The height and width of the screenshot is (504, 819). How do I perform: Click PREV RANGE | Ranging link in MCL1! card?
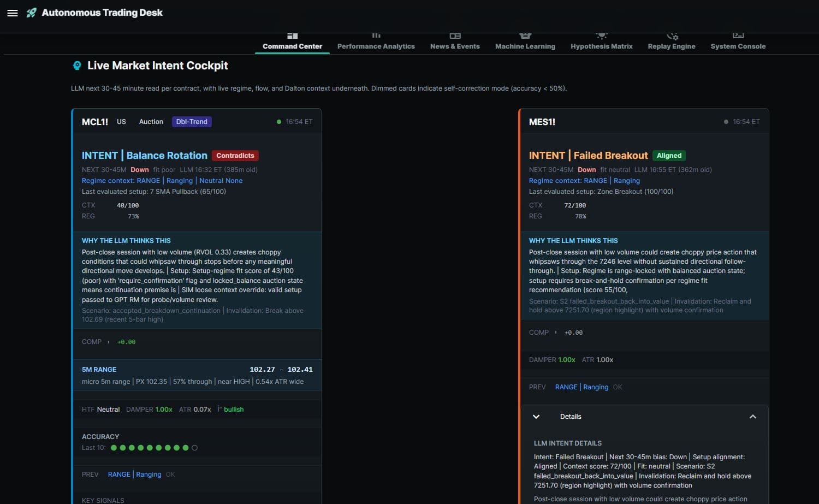pyautogui.click(x=135, y=475)
